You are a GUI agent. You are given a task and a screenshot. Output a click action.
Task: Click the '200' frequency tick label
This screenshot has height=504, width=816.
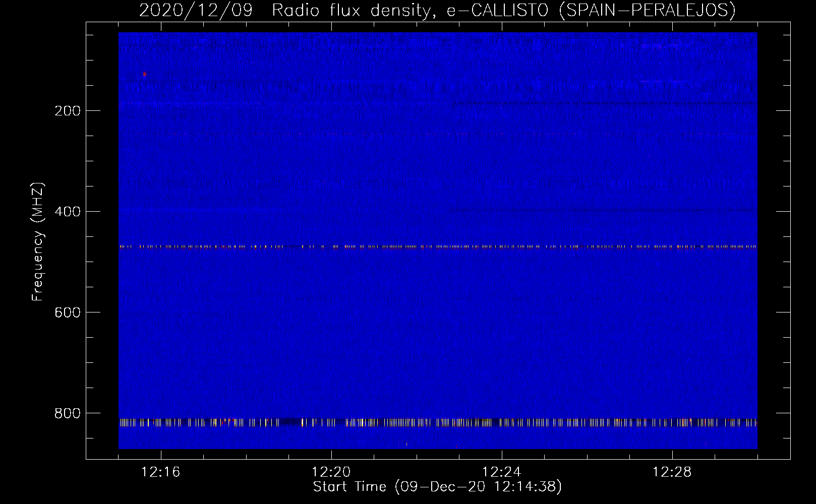click(x=67, y=111)
